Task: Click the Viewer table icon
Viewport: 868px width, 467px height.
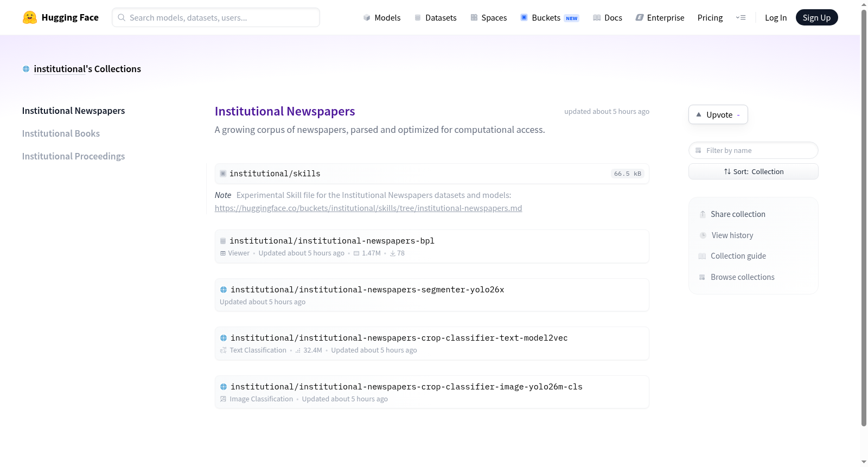Action: (x=223, y=253)
